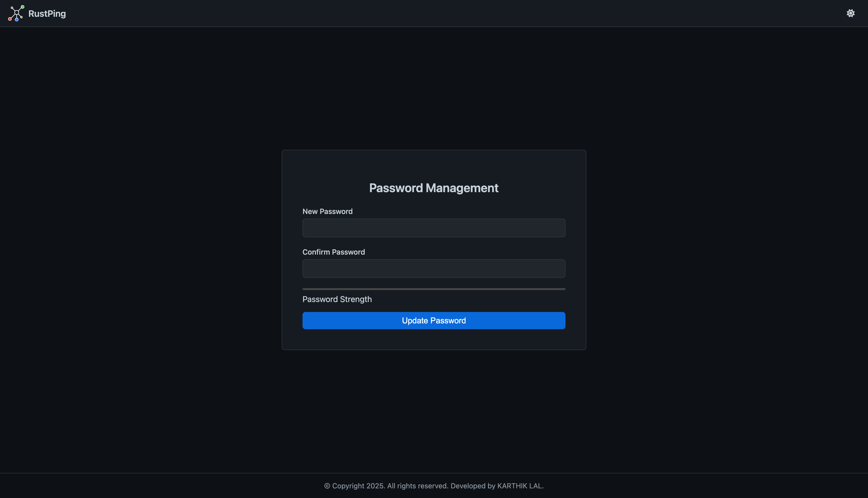Click the password strength meter bar
The height and width of the screenshot is (498, 868).
point(434,289)
